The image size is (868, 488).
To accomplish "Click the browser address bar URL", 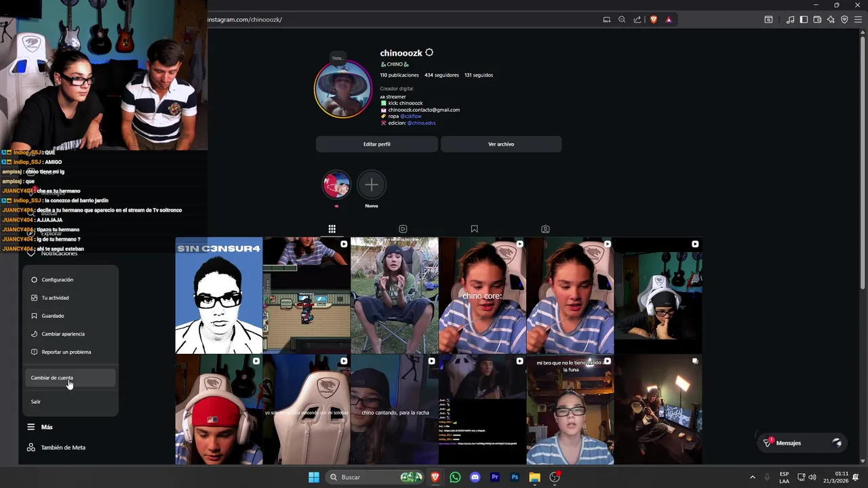I will click(245, 19).
